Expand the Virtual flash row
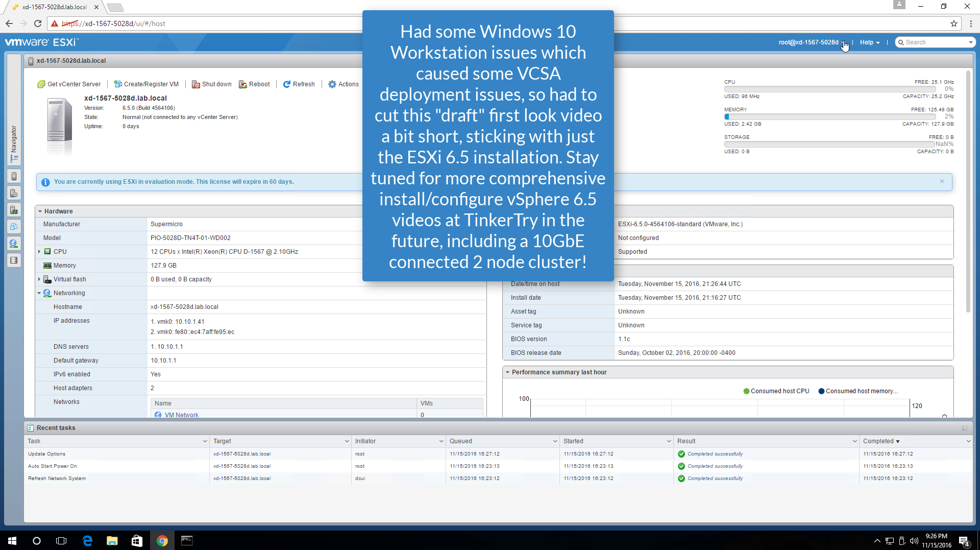 point(39,279)
